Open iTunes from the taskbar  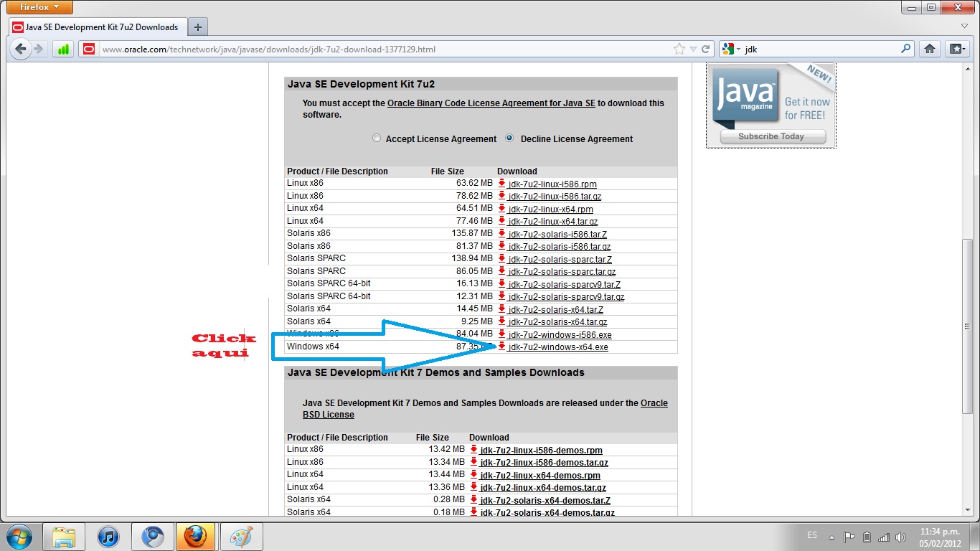click(x=108, y=537)
